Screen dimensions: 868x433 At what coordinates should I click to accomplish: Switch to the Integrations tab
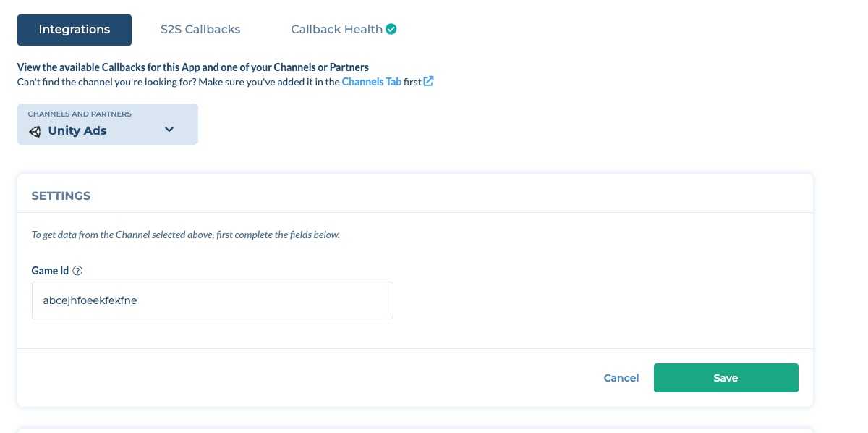75,30
